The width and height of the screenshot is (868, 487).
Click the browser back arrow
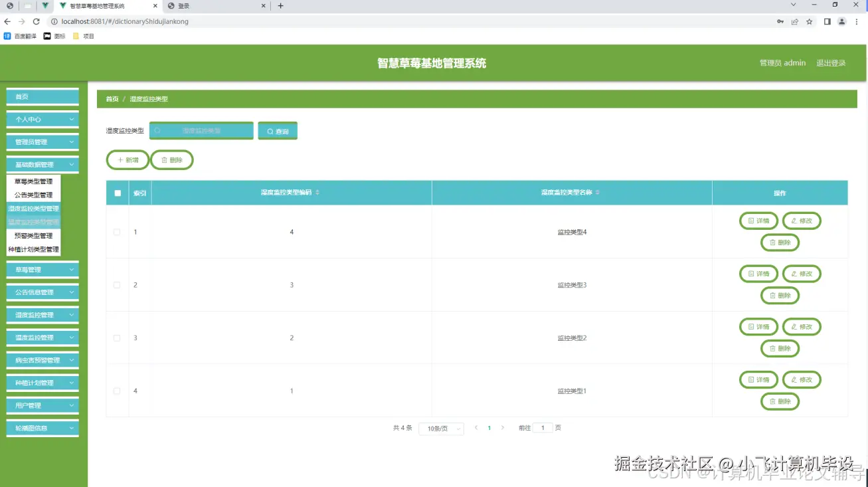[x=7, y=21]
